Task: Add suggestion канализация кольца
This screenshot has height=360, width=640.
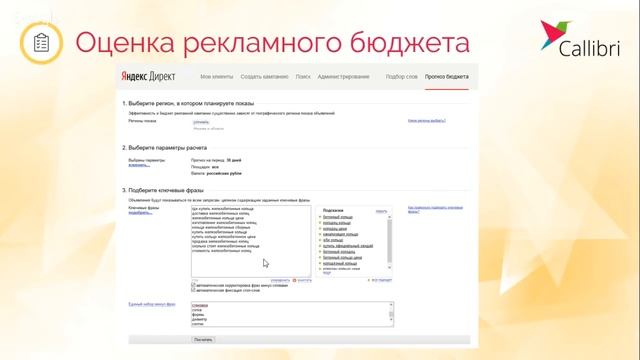Action: [x=340, y=234]
